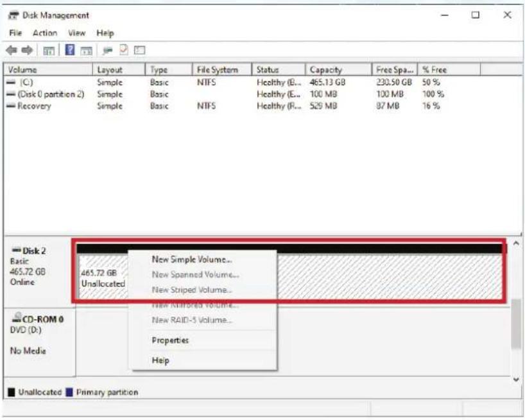
Task: Click the Disk 2 drive icon
Action: point(16,250)
